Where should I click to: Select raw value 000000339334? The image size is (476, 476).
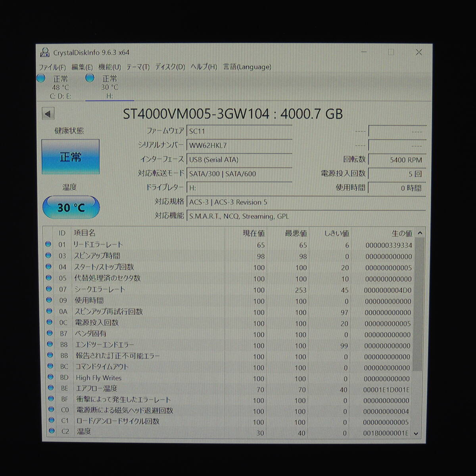coord(389,246)
